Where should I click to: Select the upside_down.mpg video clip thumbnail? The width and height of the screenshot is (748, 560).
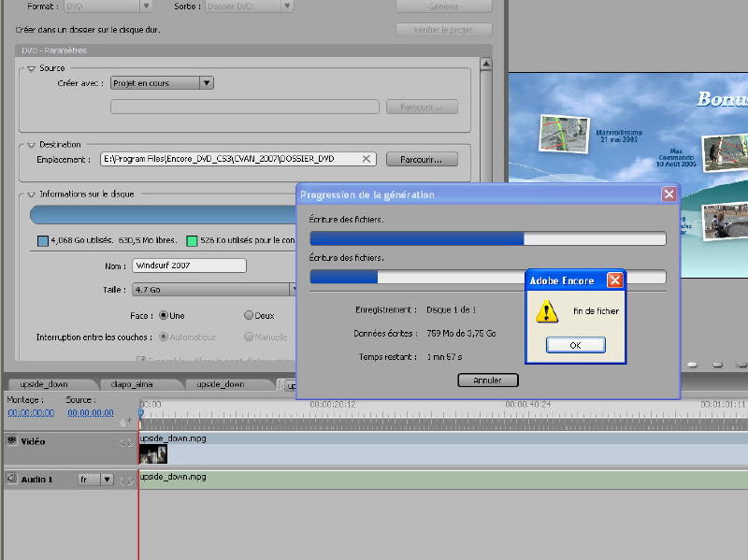(153, 454)
